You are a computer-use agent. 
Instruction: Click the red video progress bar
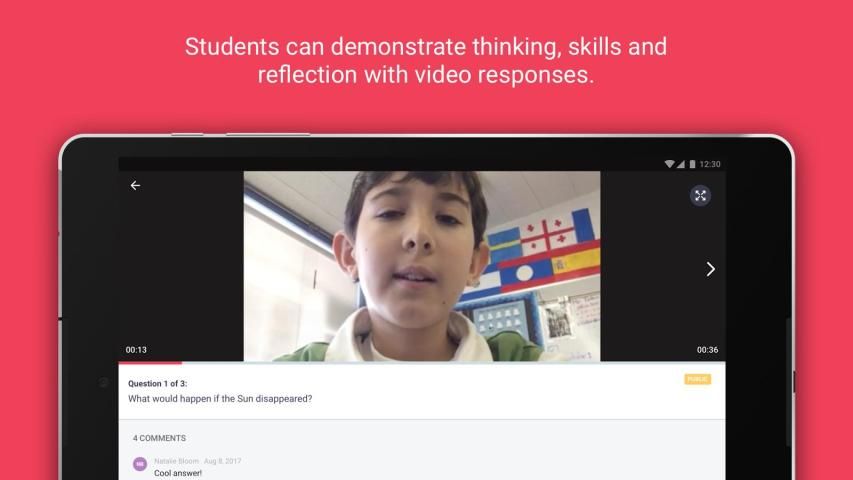click(x=150, y=362)
